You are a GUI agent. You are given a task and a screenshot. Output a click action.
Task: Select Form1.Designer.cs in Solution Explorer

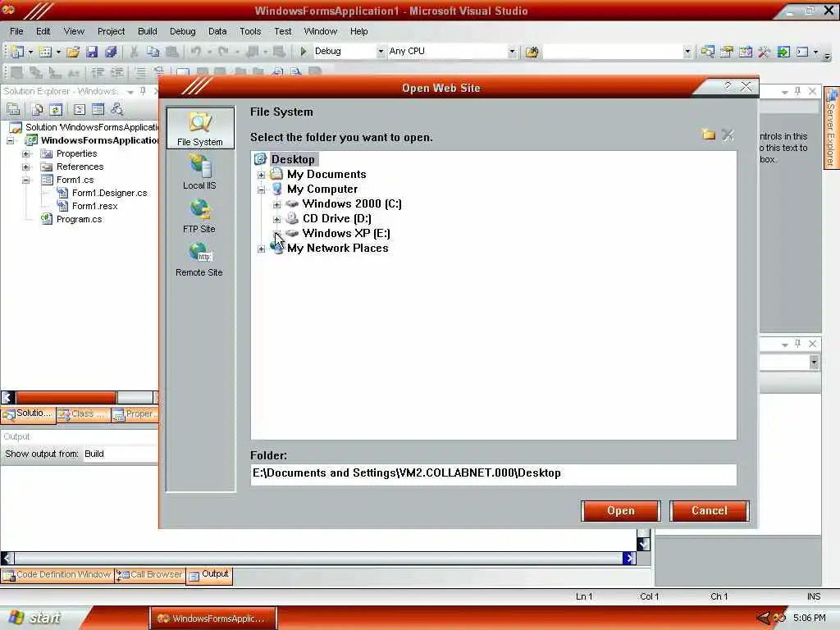[x=109, y=193]
